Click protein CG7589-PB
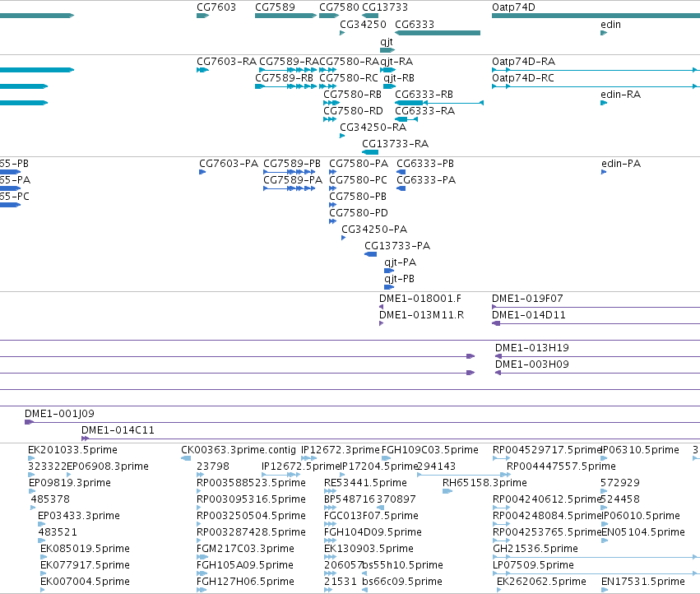The image size is (700, 594). pyautogui.click(x=292, y=164)
